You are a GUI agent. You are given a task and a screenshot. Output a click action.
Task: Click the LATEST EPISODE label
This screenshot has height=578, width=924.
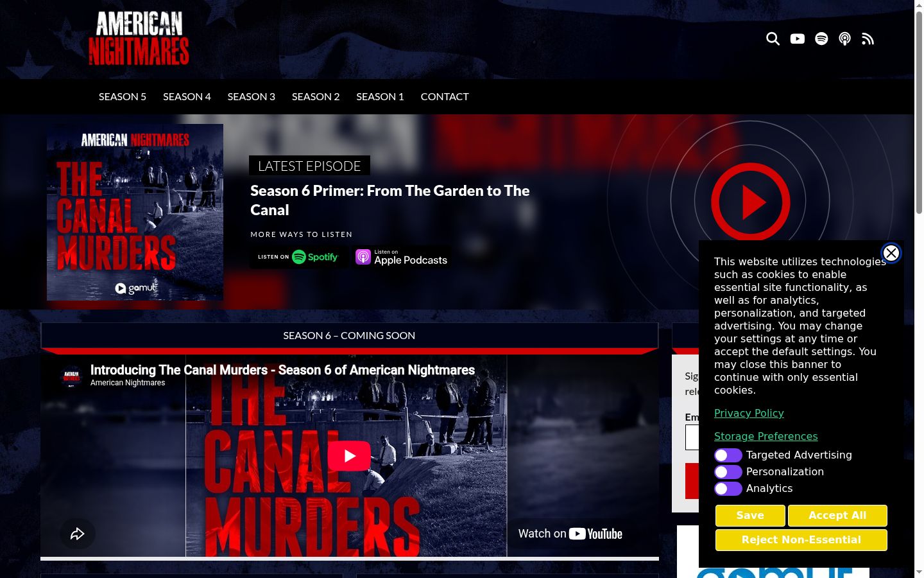tap(309, 166)
